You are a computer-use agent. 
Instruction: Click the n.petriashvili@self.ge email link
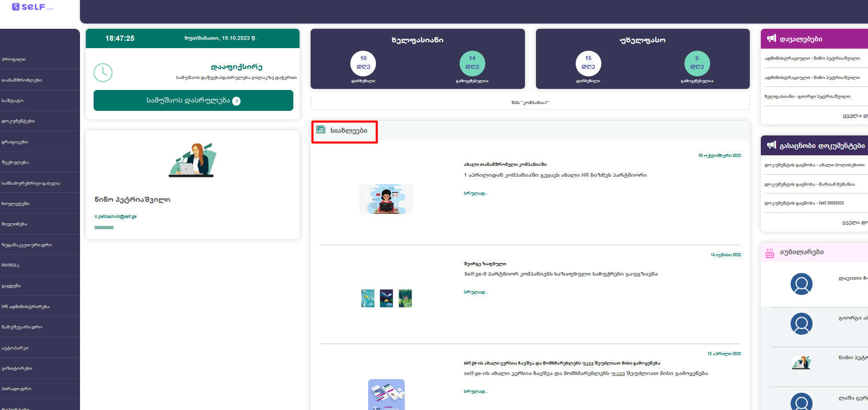(116, 217)
